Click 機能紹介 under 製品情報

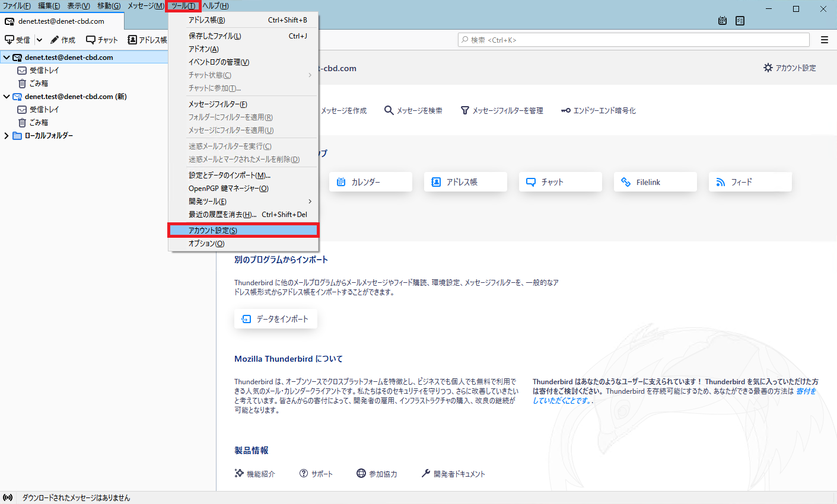[255, 474]
